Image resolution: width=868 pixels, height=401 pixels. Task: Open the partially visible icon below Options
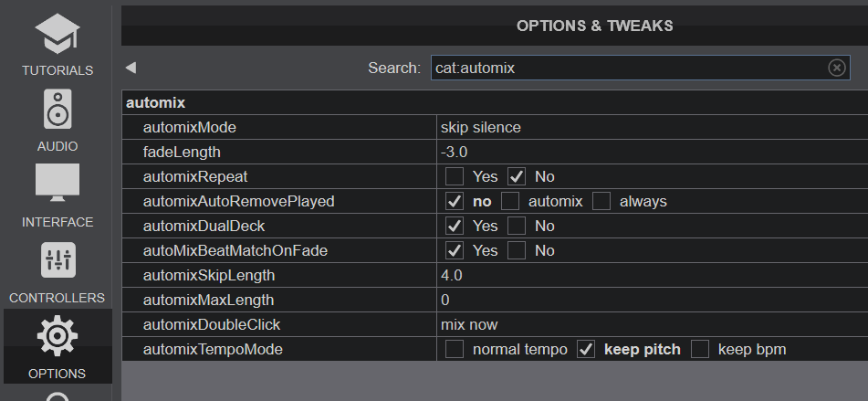58,396
